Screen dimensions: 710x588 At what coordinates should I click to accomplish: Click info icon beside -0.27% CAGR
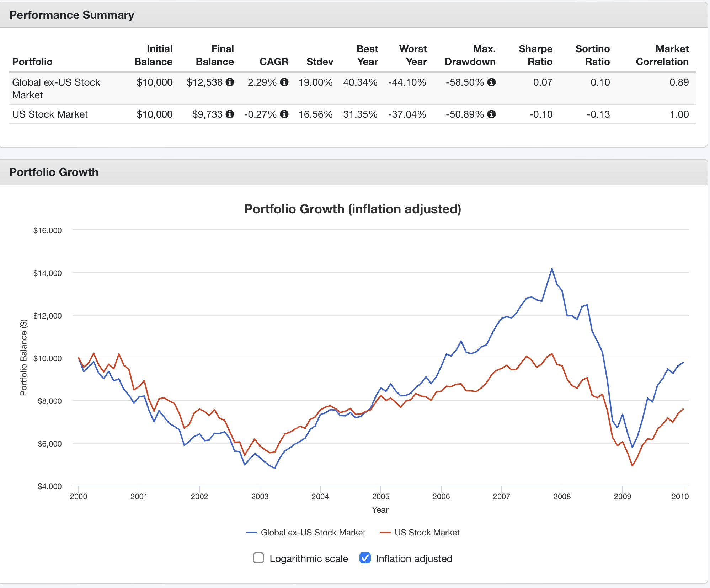click(284, 114)
